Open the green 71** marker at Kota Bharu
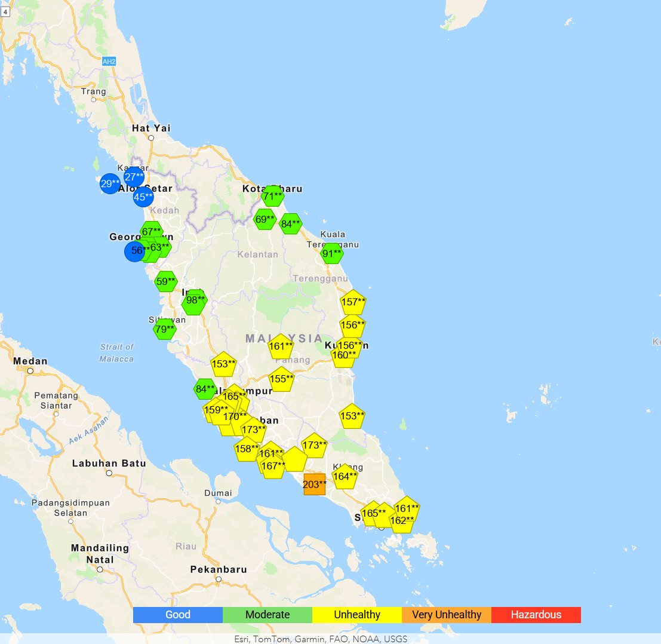The height and width of the screenshot is (644, 661). (272, 196)
